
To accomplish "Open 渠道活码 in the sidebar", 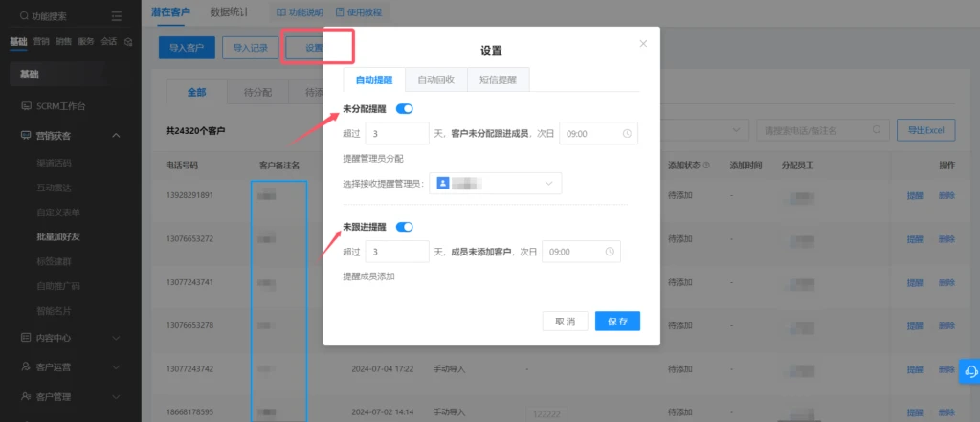I will [x=54, y=164].
